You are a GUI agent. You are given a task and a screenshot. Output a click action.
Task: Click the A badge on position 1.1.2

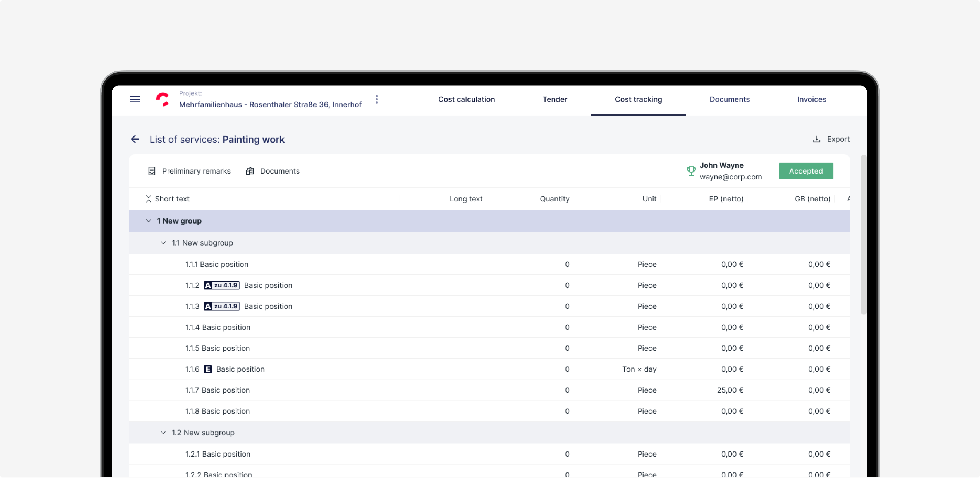pos(208,285)
